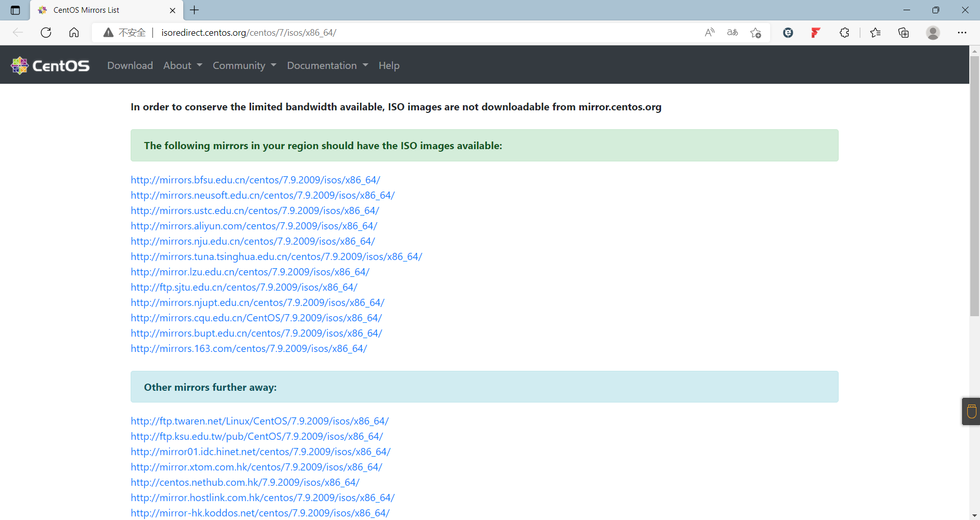Screen dimensions: 980x520
Task: Go to browser home page icon
Action: (74, 33)
